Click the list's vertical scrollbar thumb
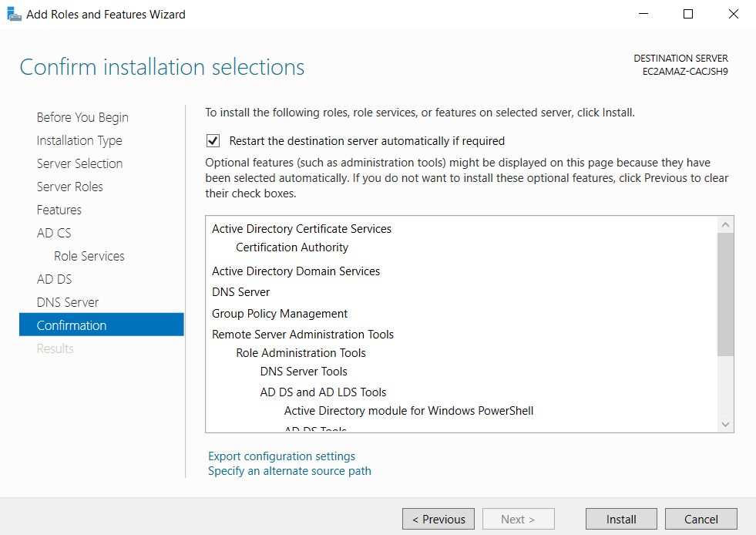Screen dimensions: 756x535 [726, 294]
